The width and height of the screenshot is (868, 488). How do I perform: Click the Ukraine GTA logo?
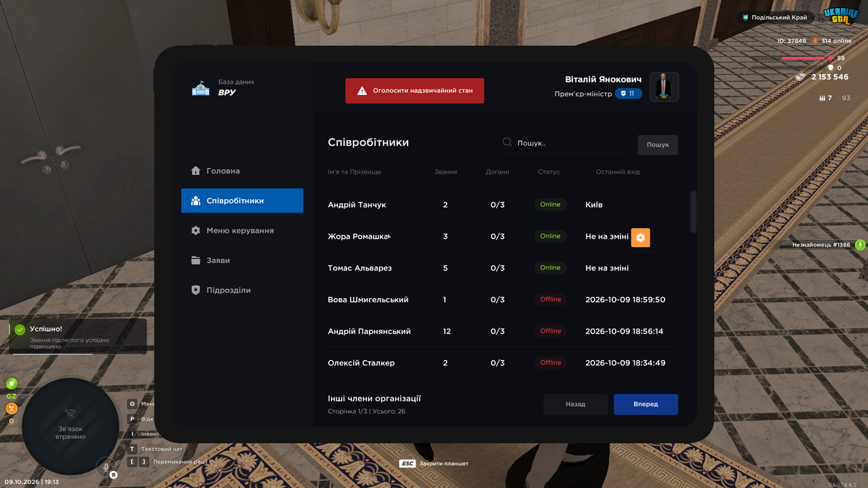(841, 16)
